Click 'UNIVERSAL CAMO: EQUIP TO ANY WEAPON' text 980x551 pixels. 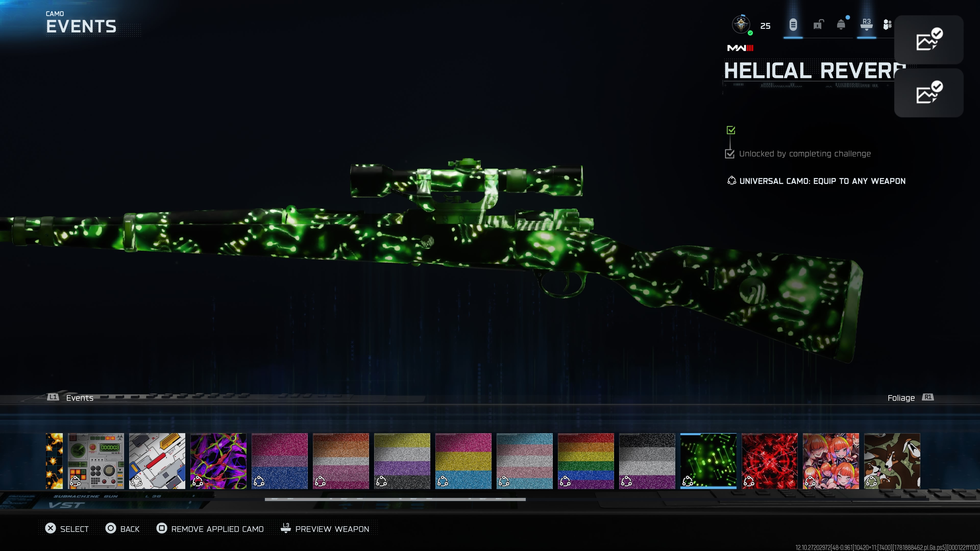(x=822, y=181)
